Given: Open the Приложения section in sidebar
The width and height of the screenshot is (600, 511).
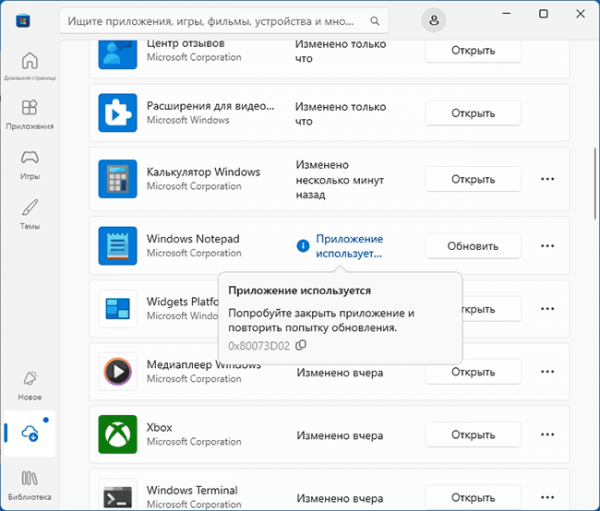Looking at the screenshot, I should [x=30, y=114].
